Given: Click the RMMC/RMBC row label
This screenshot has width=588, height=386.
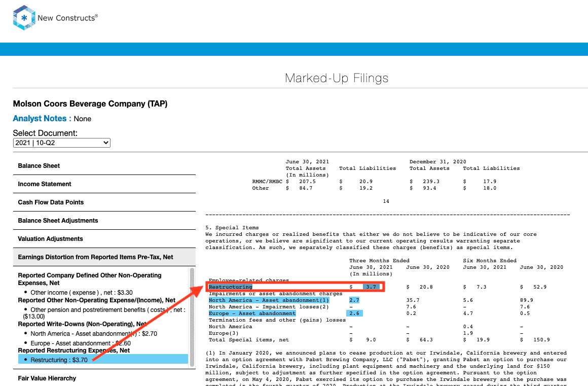Looking at the screenshot, I should tap(267, 182).
